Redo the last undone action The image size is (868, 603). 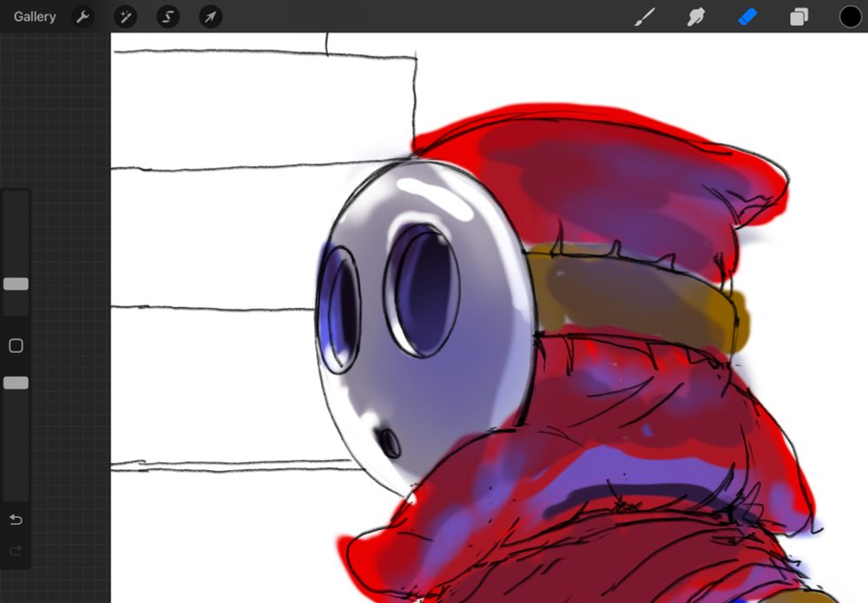coord(16,550)
